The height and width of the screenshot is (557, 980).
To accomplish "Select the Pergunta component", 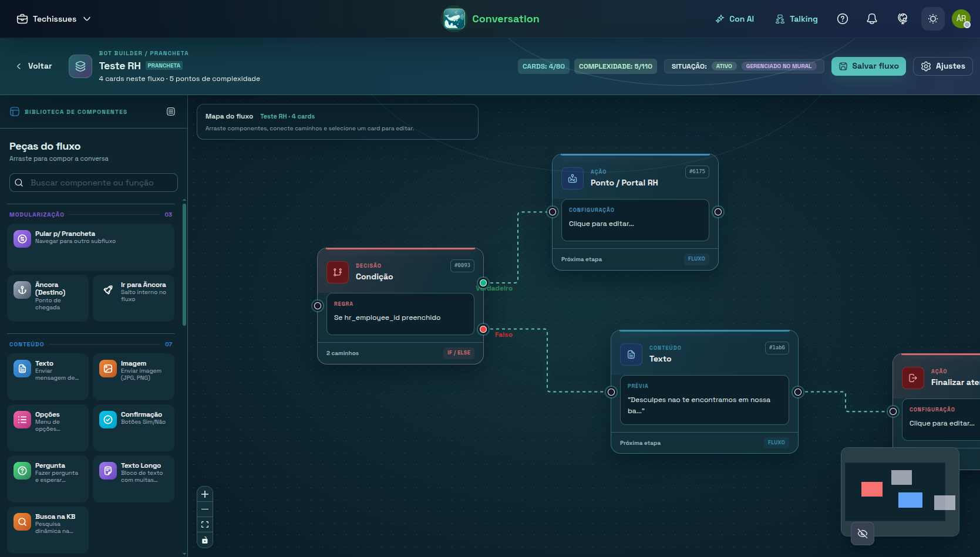I will click(48, 479).
